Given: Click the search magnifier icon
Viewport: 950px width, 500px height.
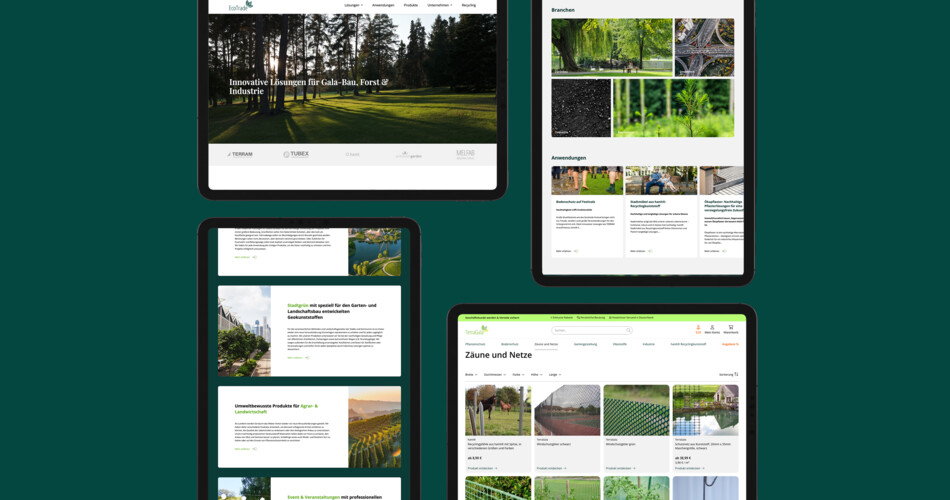Looking at the screenshot, I should tap(628, 330).
